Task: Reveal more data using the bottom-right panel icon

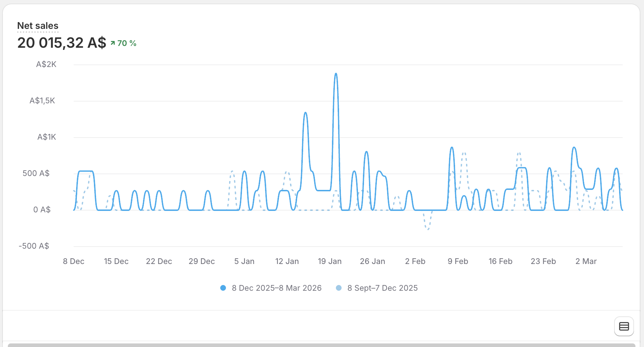Action: pyautogui.click(x=624, y=326)
